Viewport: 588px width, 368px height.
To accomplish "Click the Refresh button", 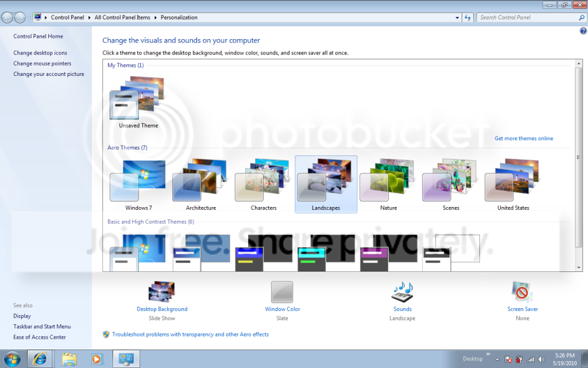I will [467, 17].
